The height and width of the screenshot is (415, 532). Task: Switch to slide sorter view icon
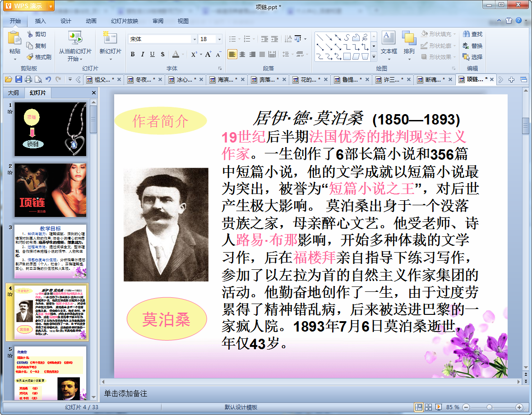click(x=429, y=407)
